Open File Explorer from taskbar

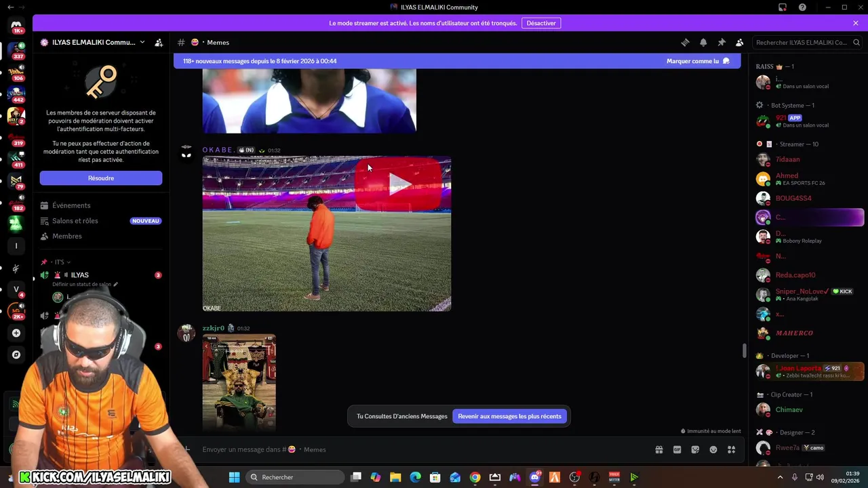coord(395,477)
